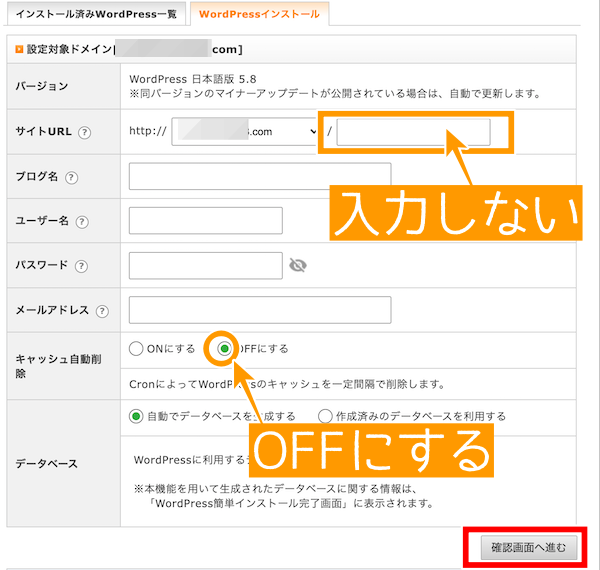Switch to インストール済みWordPress一覧 tab
Image resolution: width=600 pixels, height=570 pixels.
pos(96,14)
